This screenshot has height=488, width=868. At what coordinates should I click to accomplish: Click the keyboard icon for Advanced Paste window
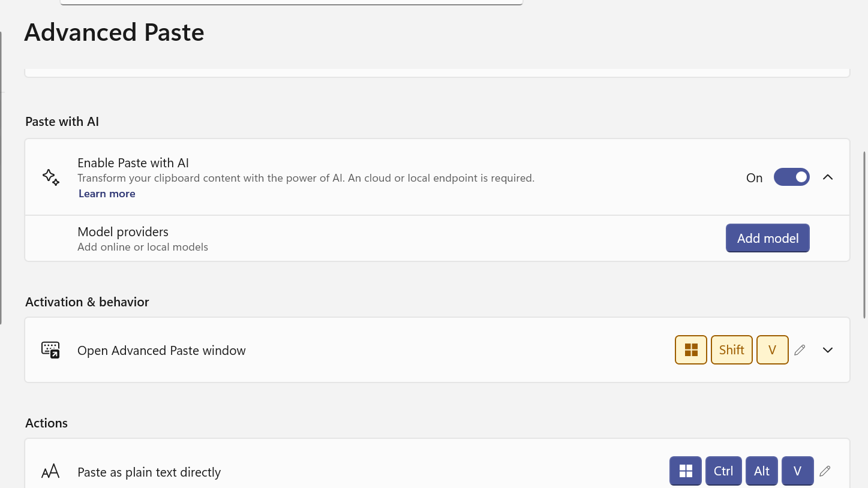pos(50,350)
